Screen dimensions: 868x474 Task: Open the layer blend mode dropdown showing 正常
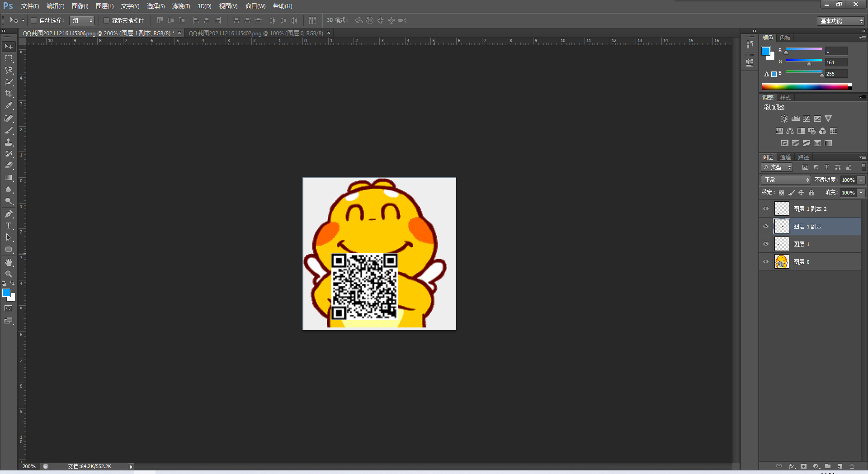pyautogui.click(x=785, y=180)
